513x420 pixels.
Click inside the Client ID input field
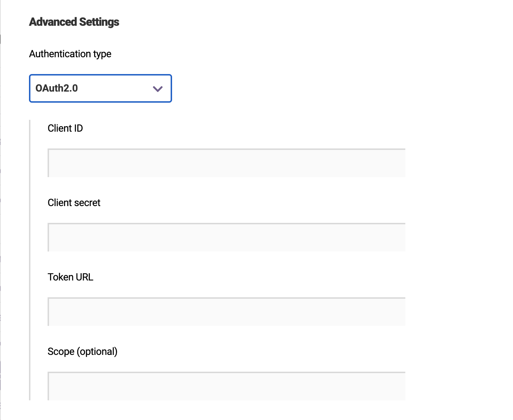[x=225, y=163]
